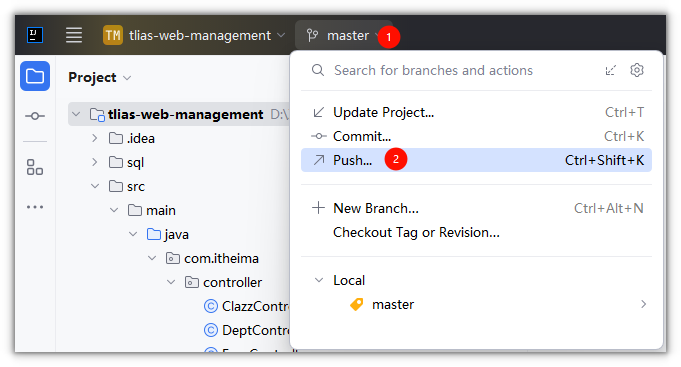Image resolution: width=681 pixels, height=367 pixels.
Task: Select the sql folder row
Action: coord(179,162)
